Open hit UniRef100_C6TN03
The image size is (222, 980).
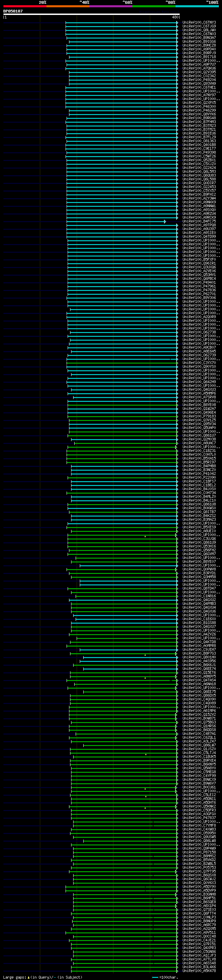pyautogui.click(x=199, y=34)
